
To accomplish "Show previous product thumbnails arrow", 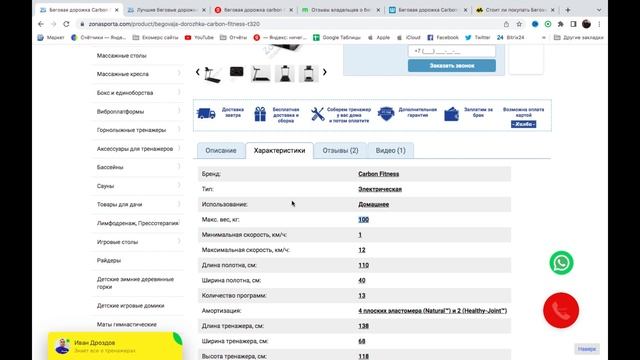I will tap(198, 72).
